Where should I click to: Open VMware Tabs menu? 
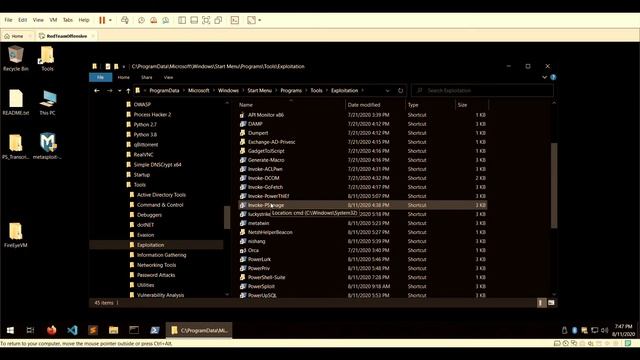pyautogui.click(x=68, y=20)
